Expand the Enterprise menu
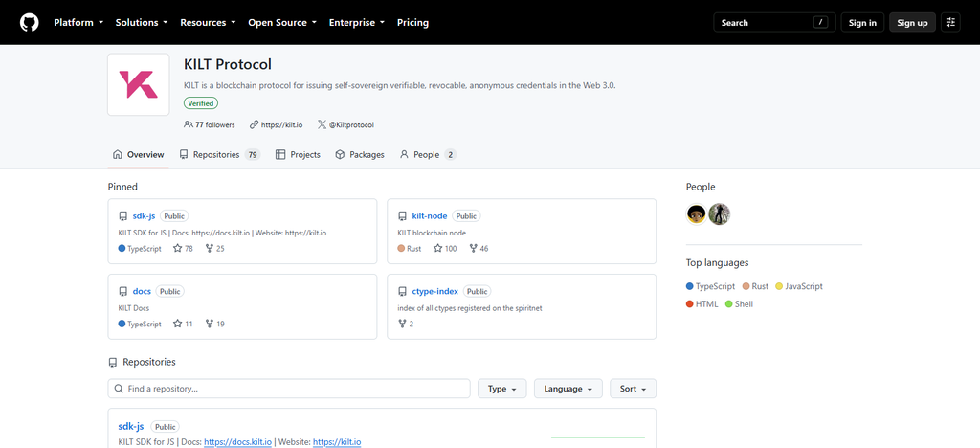980x448 pixels. click(357, 22)
